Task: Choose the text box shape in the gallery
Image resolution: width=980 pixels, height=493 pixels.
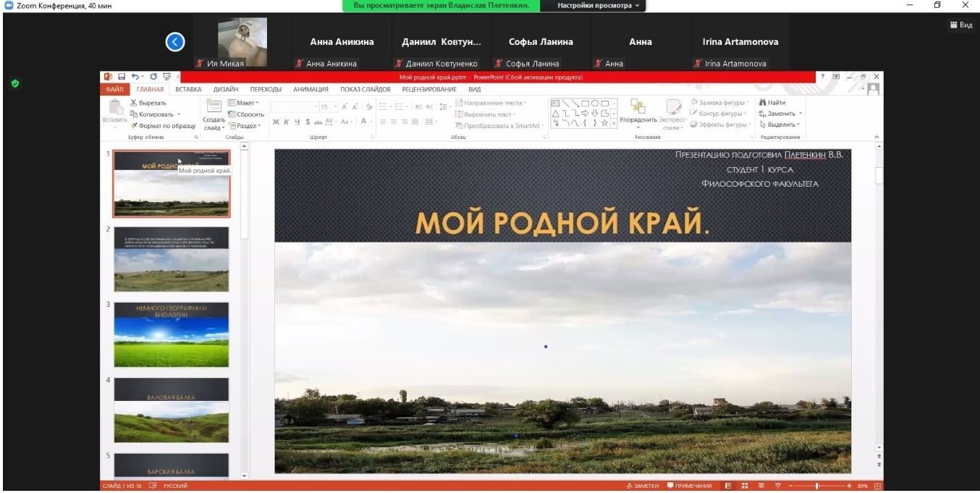Action: tap(555, 104)
